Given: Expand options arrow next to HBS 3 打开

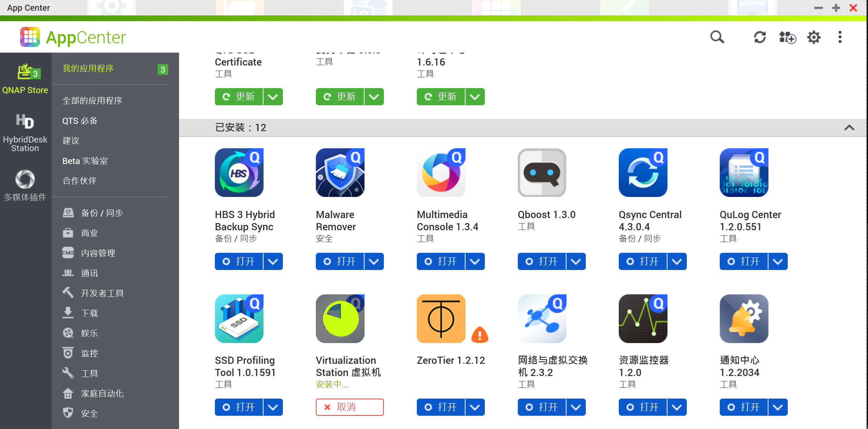Looking at the screenshot, I should click(x=273, y=261).
